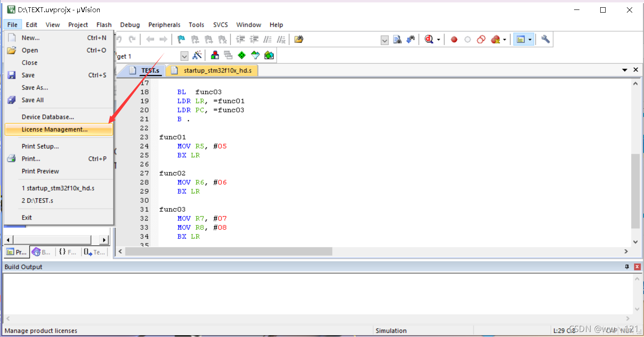This screenshot has height=337, width=644.
Task: Switch to the TEST.s editor tab
Action: [145, 70]
